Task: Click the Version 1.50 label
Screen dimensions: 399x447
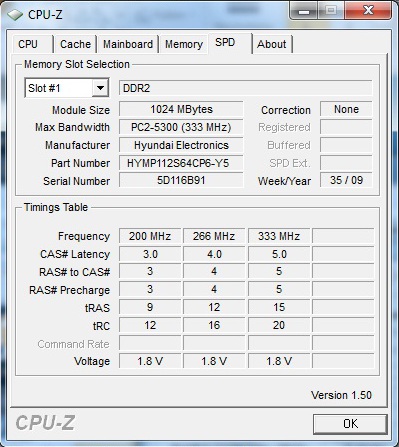Action: (341, 395)
